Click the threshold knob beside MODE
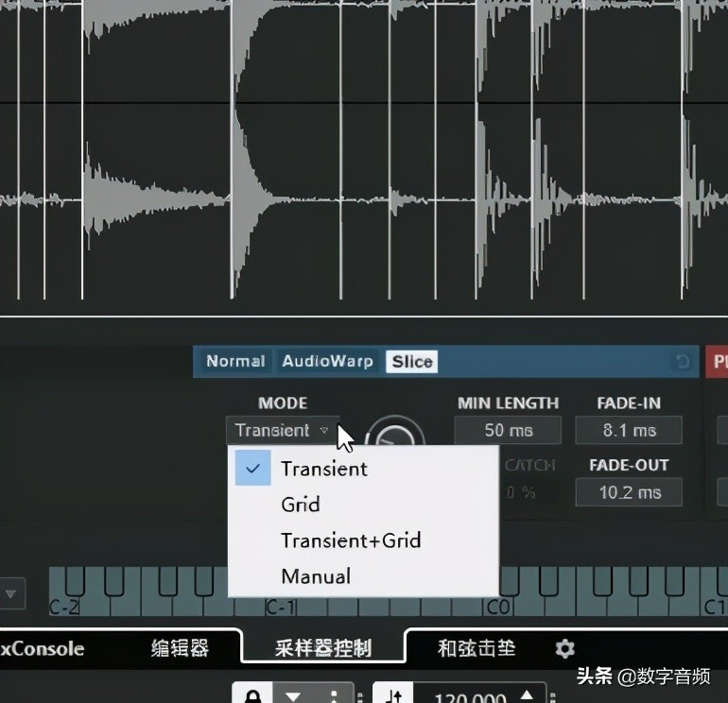The height and width of the screenshot is (703, 728). tap(394, 433)
